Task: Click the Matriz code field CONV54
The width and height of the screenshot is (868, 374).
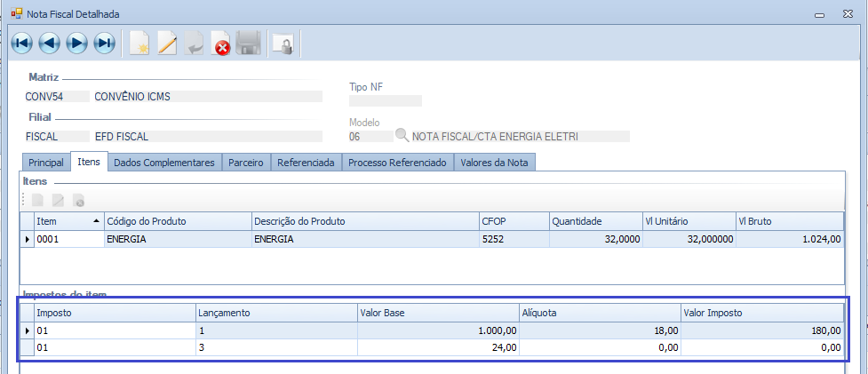Action: point(57,97)
